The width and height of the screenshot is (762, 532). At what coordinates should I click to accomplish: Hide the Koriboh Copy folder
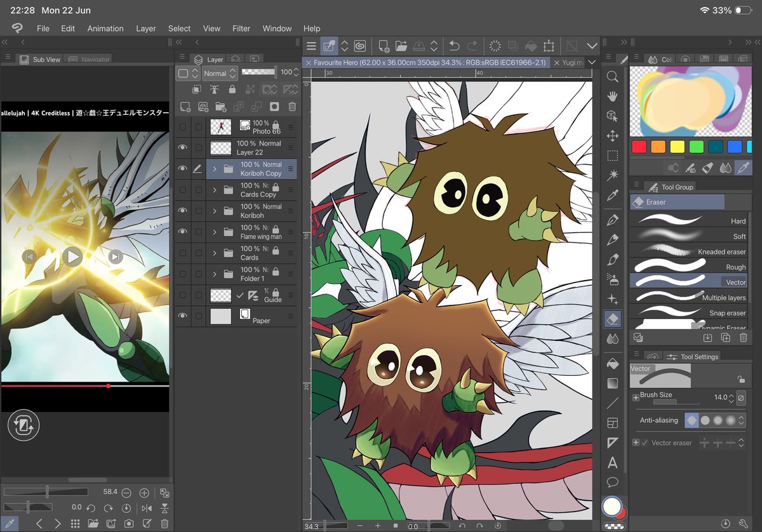(x=183, y=168)
